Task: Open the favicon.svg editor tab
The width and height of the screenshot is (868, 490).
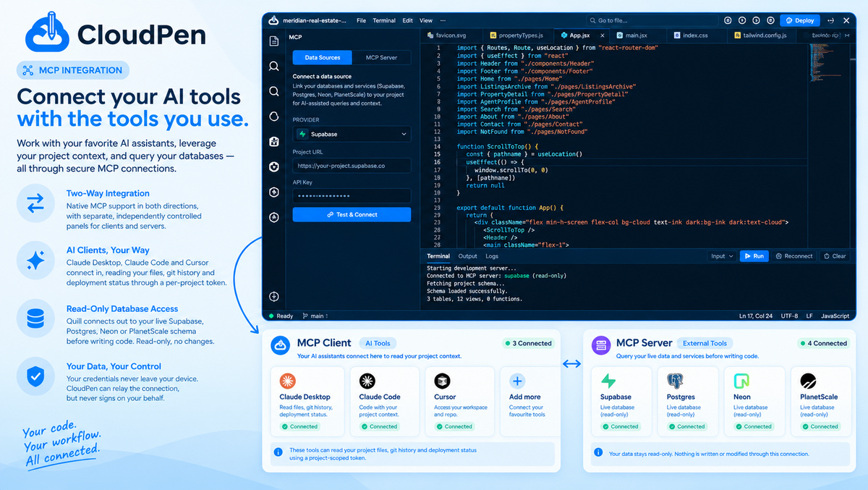Action: [x=450, y=35]
